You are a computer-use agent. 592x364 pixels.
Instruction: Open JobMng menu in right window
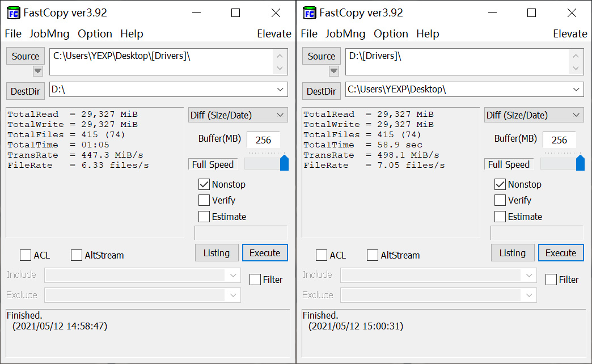[x=345, y=33]
